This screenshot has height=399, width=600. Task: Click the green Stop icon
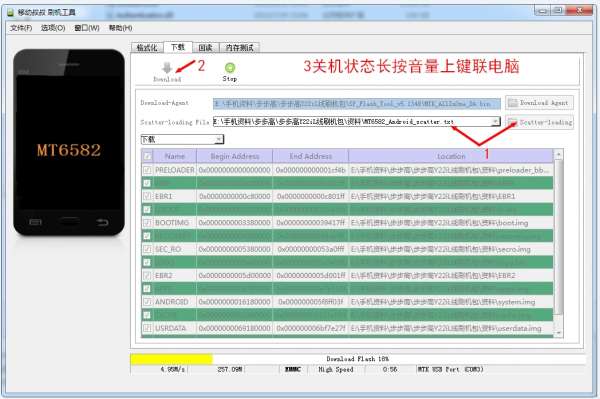coord(230,68)
